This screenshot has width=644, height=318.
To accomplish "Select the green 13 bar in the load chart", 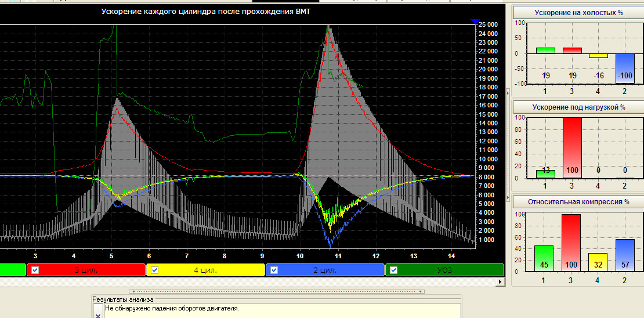I will click(545, 174).
